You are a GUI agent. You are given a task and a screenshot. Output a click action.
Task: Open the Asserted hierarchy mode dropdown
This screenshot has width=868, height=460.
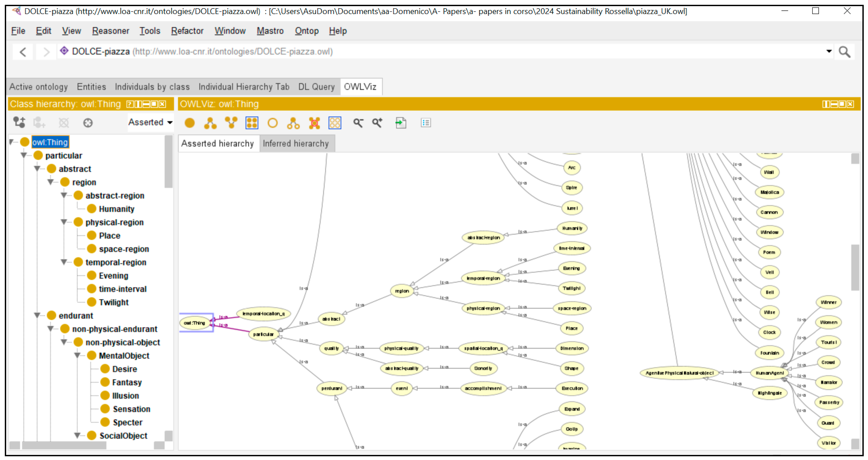pos(150,122)
